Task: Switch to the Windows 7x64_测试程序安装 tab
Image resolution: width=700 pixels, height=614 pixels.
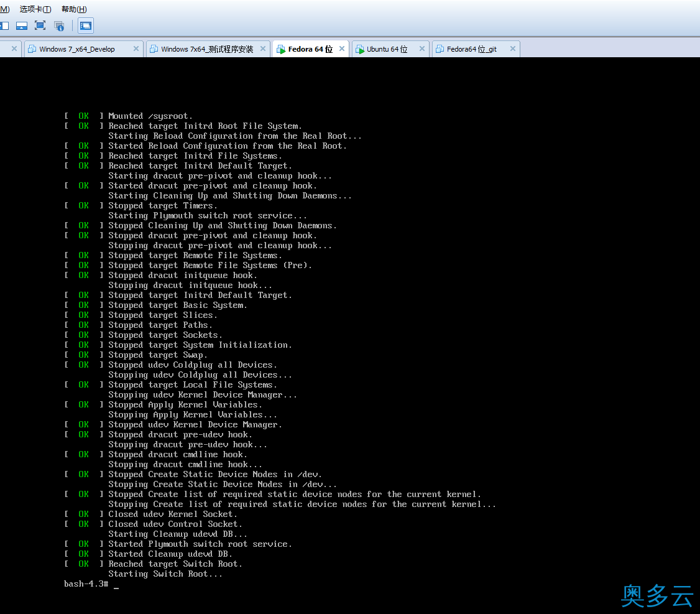Action: click(207, 49)
